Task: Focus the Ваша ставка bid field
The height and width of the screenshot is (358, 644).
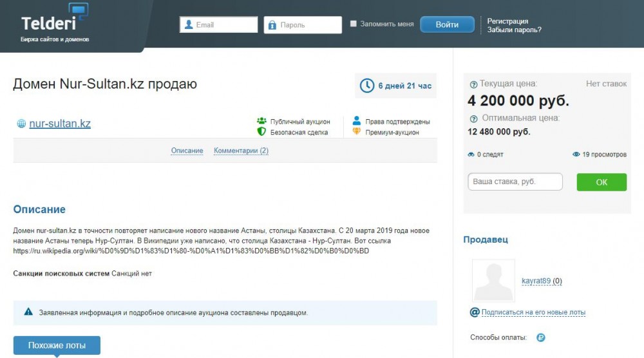Action: point(515,182)
